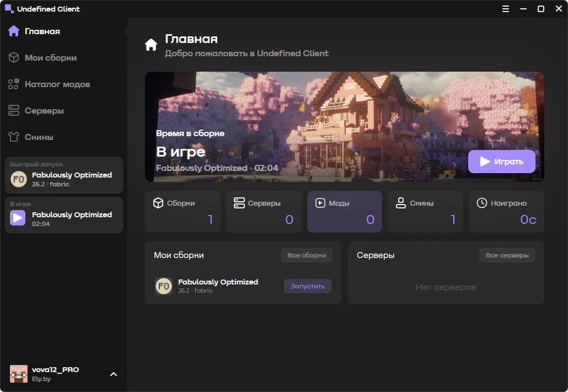Open the Главная sidebar page
The width and height of the screenshot is (568, 392).
[63, 31]
